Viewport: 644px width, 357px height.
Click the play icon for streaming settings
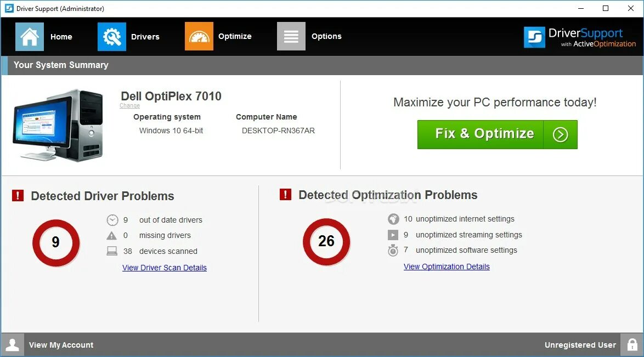click(393, 235)
